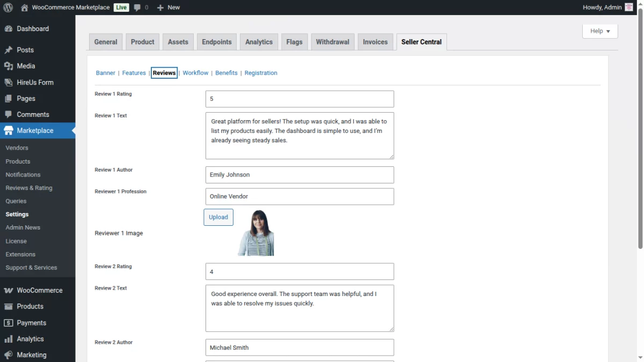644x362 pixels.
Task: Click the plus New button in admin bar
Action: 169,8
